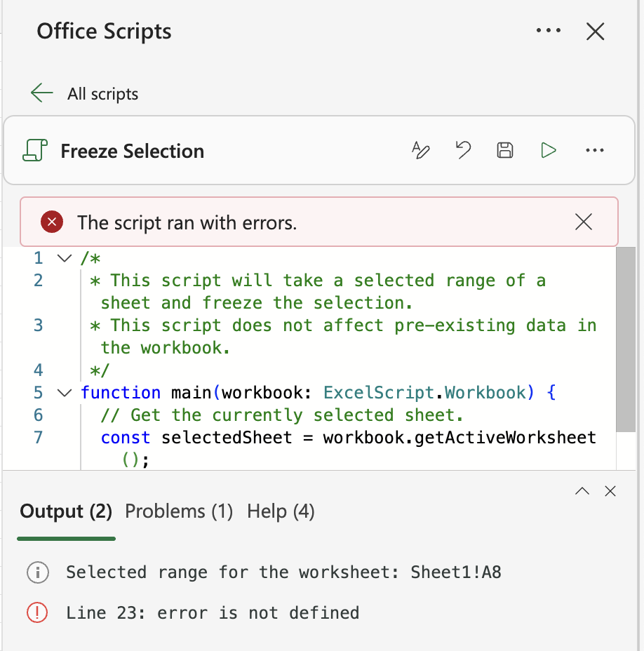Close the output panel
This screenshot has height=651, width=644.
[610, 491]
